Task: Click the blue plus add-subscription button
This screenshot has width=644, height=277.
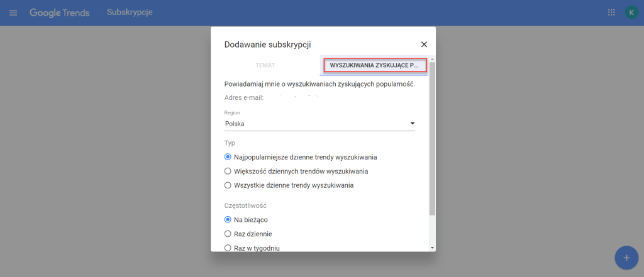Action: point(626,258)
